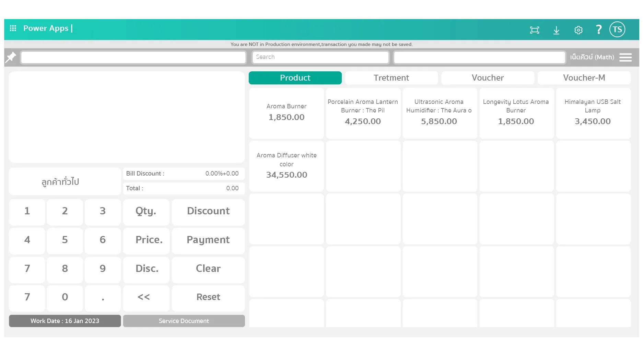The width and height of the screenshot is (644, 357).
Task: Select the Voucher tab
Action: pyautogui.click(x=488, y=78)
